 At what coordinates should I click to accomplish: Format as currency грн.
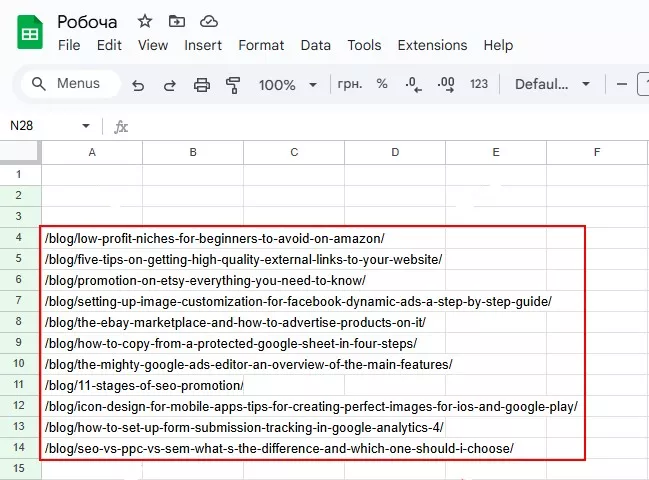tap(350, 84)
